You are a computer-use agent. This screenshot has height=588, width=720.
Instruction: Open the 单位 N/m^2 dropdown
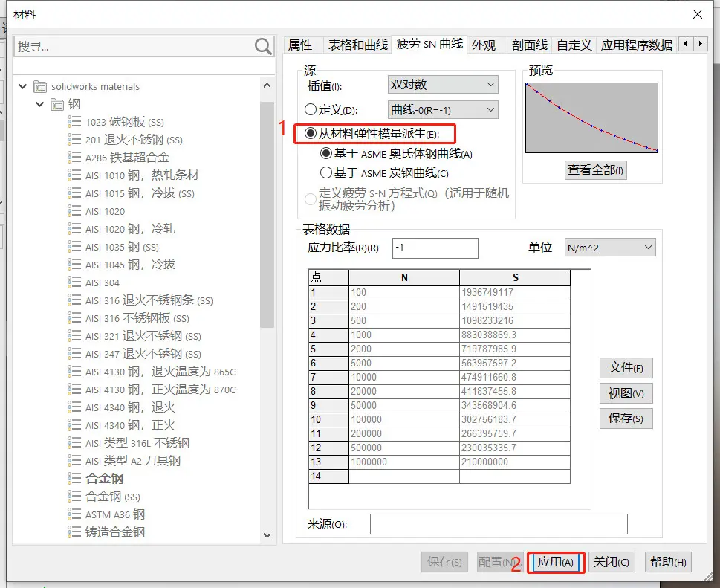(x=610, y=248)
